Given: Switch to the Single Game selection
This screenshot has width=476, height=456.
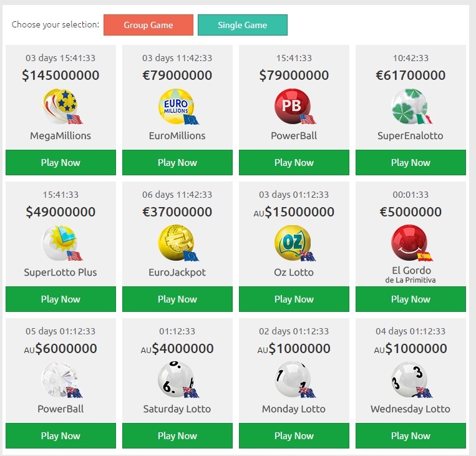Looking at the screenshot, I should point(242,25).
